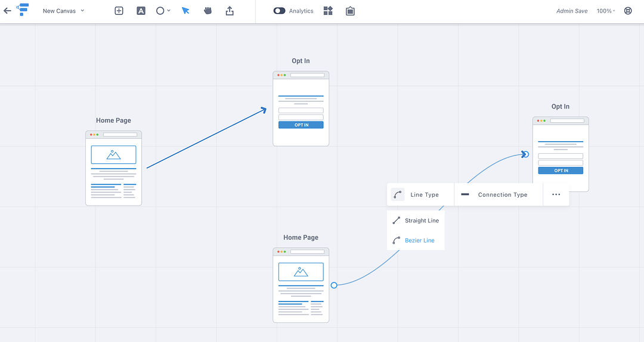
Task: Open the Line Type menu
Action: pos(420,195)
